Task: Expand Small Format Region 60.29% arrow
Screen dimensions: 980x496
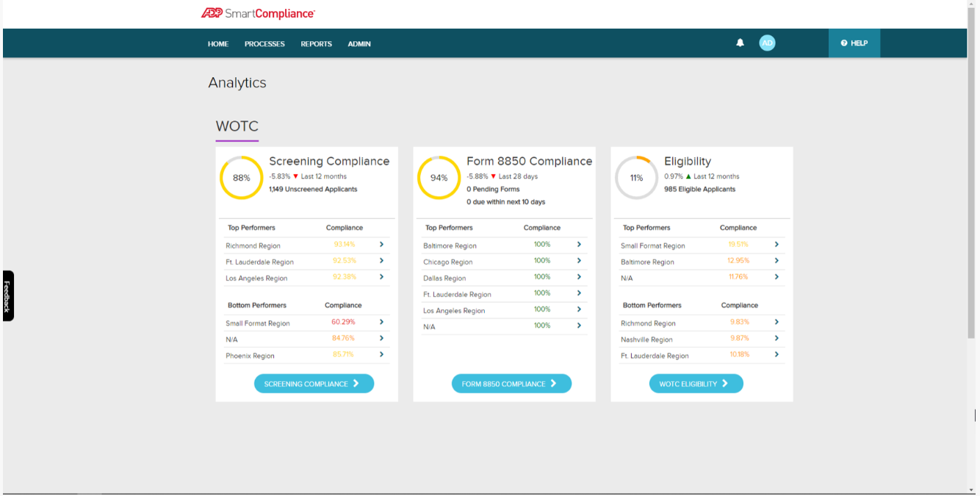Action: click(x=381, y=323)
